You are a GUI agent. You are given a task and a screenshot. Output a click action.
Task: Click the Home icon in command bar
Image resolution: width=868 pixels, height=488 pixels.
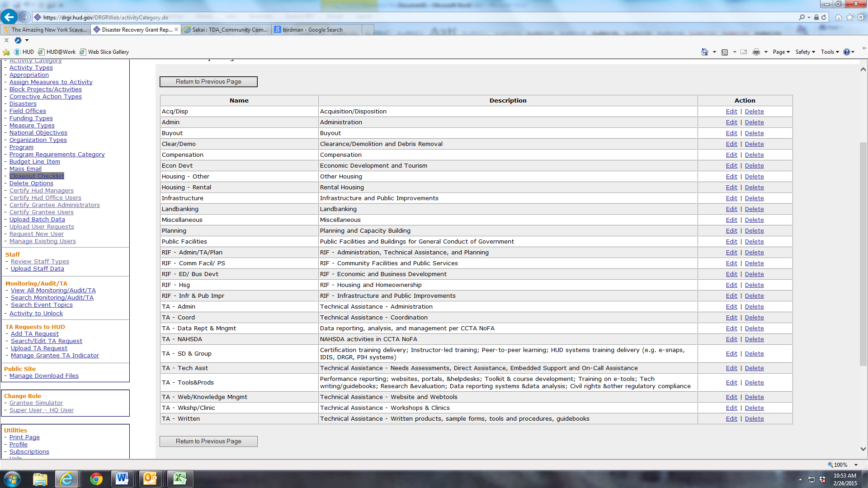pos(704,52)
